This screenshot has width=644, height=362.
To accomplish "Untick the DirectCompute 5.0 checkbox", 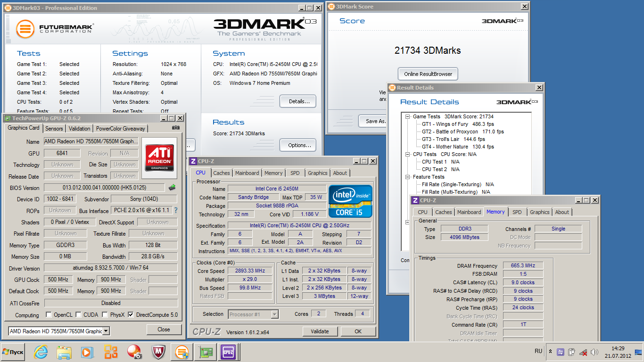I will click(x=131, y=315).
